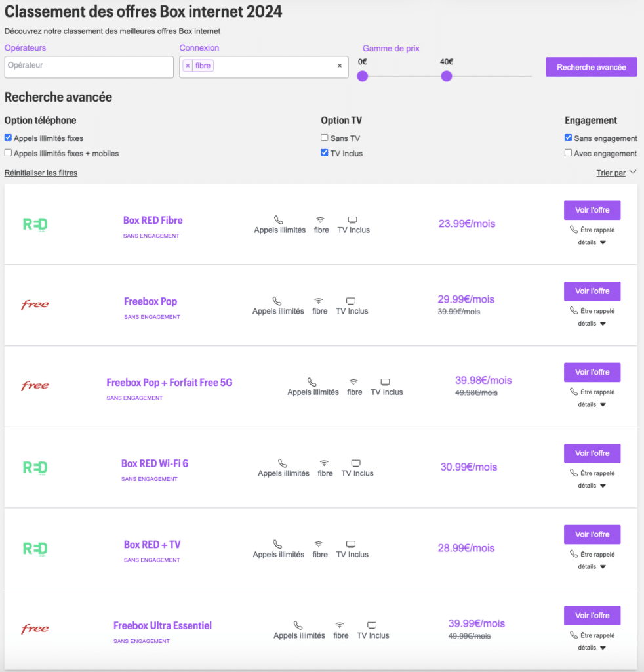
Task: Click the wifi fibre icon in Freebox Pop row
Action: 319,301
